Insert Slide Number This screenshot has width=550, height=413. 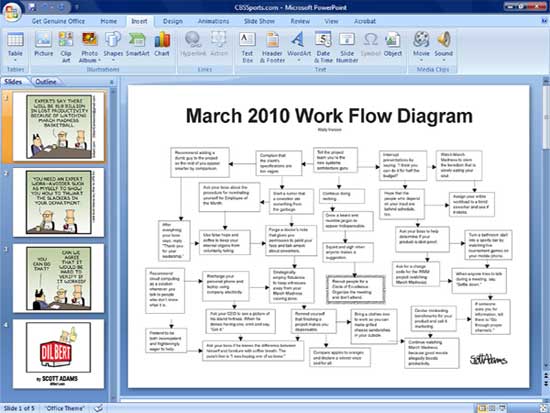click(x=347, y=47)
